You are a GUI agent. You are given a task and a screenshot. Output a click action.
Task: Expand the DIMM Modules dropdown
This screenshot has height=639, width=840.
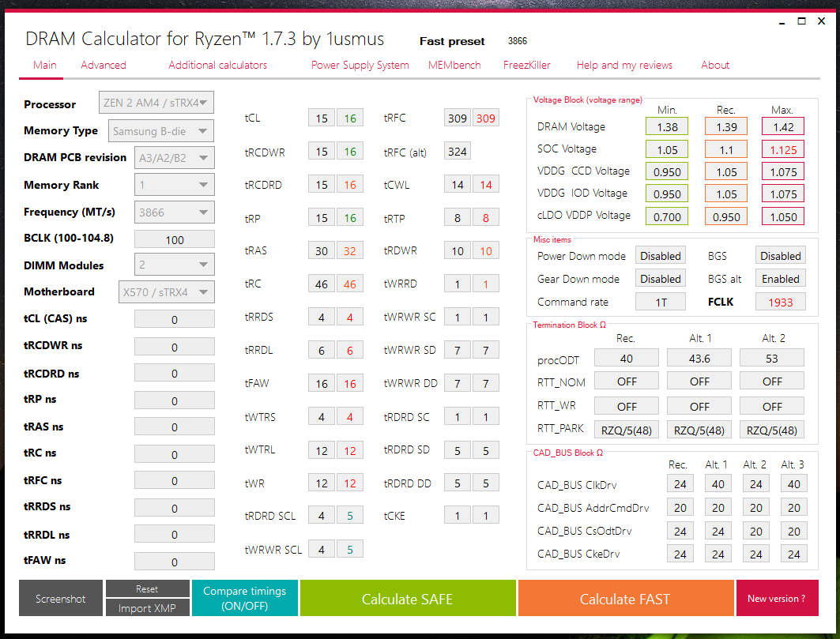[174, 265]
